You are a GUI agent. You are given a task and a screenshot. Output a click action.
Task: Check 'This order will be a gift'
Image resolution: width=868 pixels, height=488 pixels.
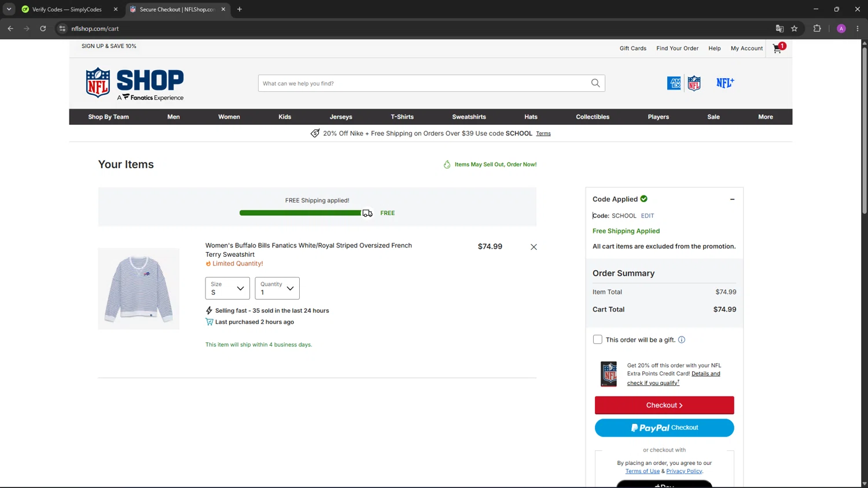pos(598,340)
